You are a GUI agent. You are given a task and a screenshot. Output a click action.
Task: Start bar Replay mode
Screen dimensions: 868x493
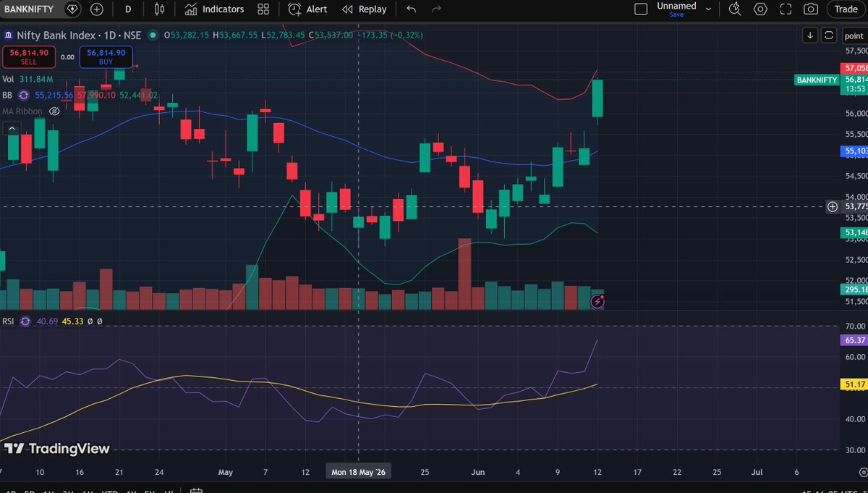point(365,9)
